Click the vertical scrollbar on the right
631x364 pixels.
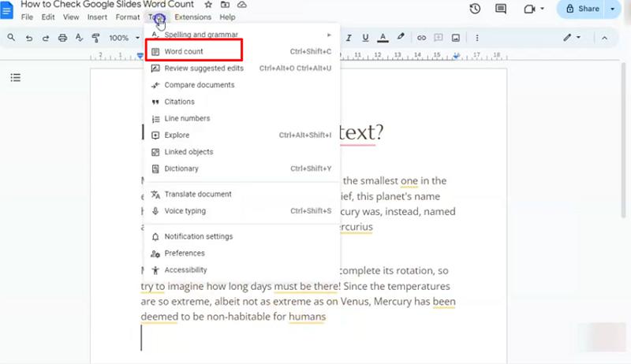click(x=623, y=140)
